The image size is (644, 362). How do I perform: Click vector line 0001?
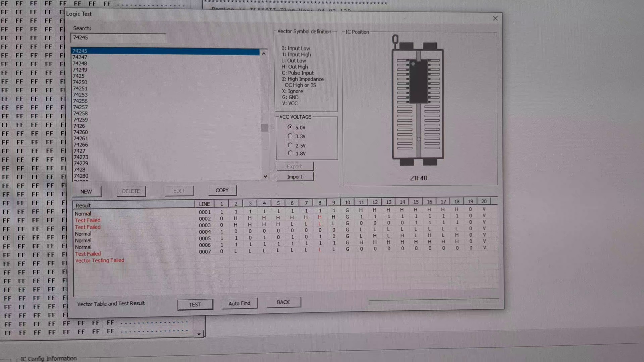205,212
